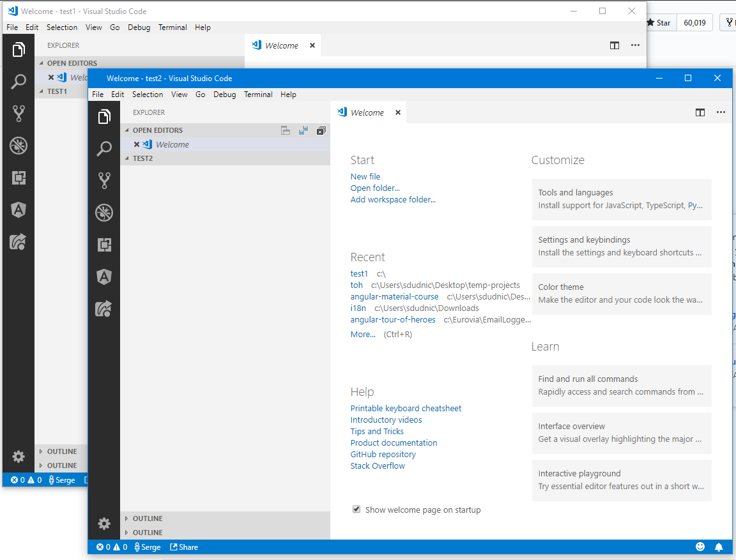Select the Source Control icon
736x560 pixels.
tap(104, 180)
